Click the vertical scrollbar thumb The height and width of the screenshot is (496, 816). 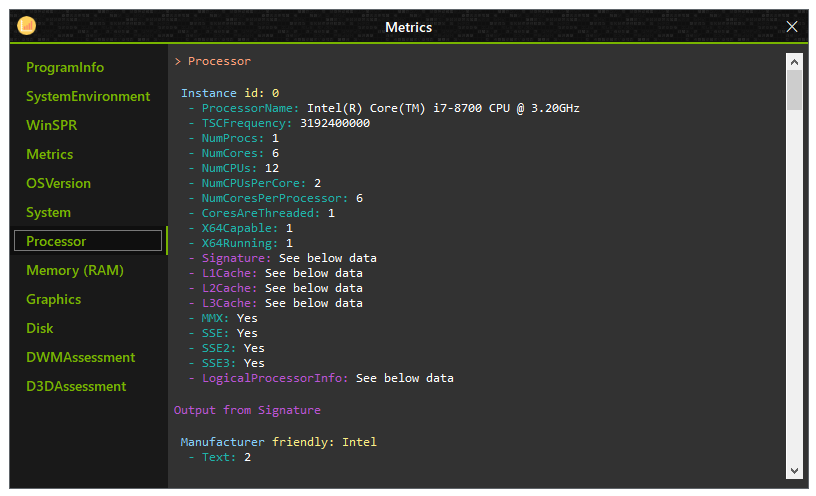click(794, 90)
